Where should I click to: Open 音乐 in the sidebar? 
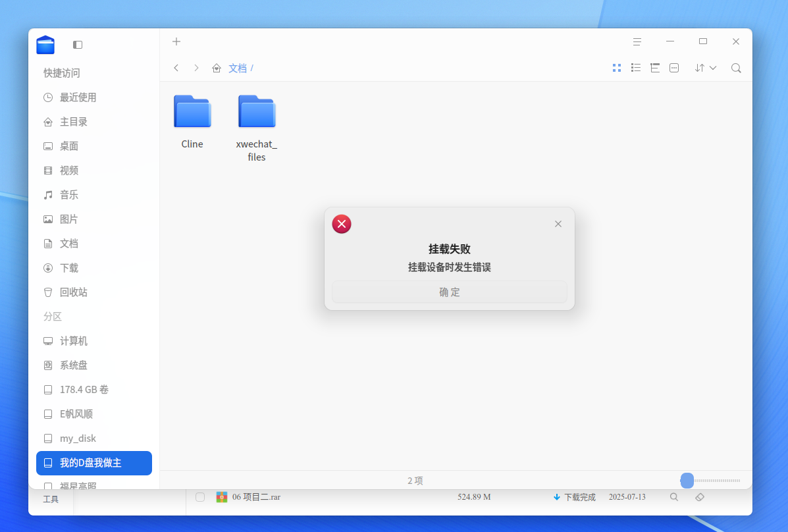point(94,195)
